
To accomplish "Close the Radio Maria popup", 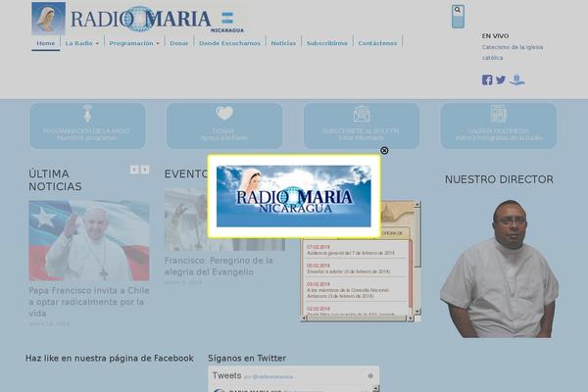I will click(384, 150).
